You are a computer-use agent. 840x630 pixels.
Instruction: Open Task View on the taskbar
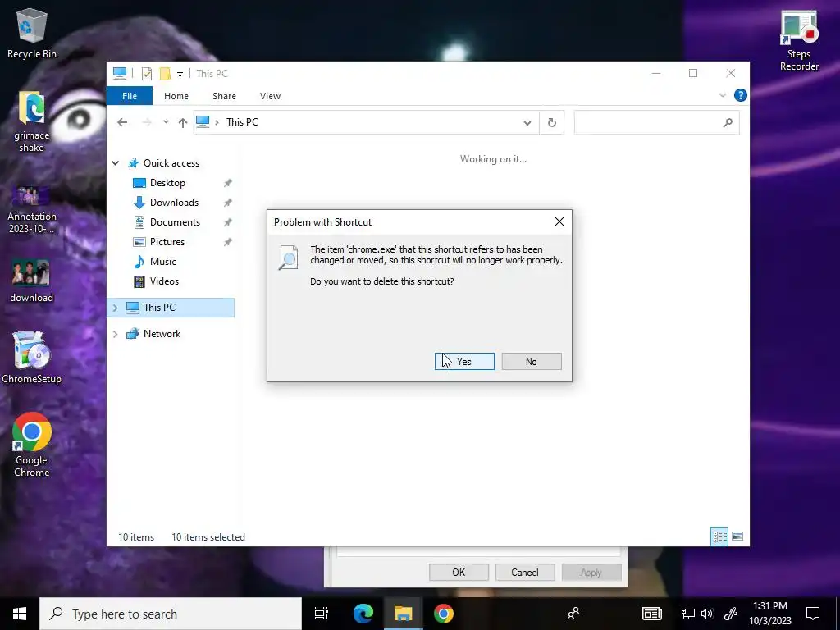[x=322, y=614]
